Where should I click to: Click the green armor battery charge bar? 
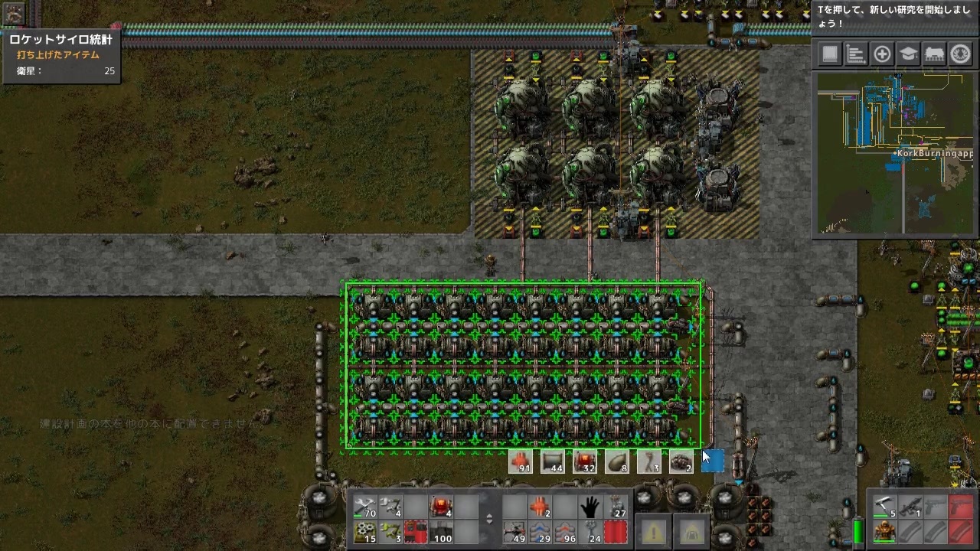coord(858,530)
